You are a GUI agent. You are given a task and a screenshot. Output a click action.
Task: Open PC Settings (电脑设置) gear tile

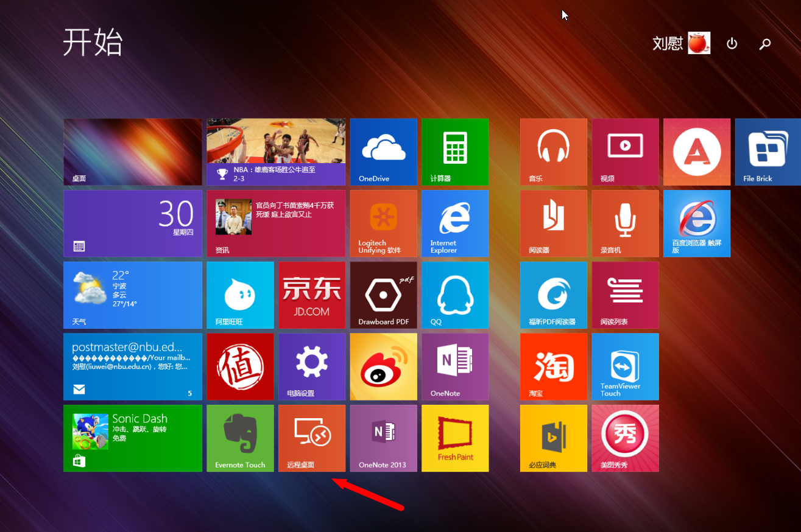312,366
